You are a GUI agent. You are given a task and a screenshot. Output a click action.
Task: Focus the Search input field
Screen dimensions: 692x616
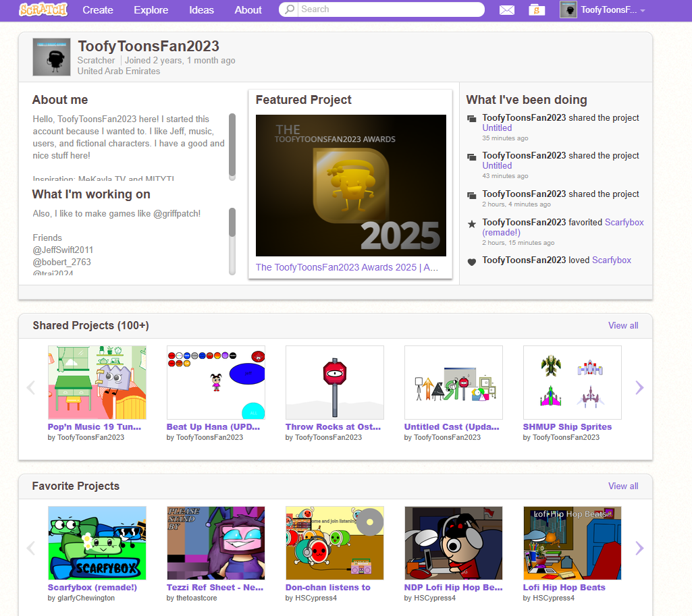[x=391, y=9]
